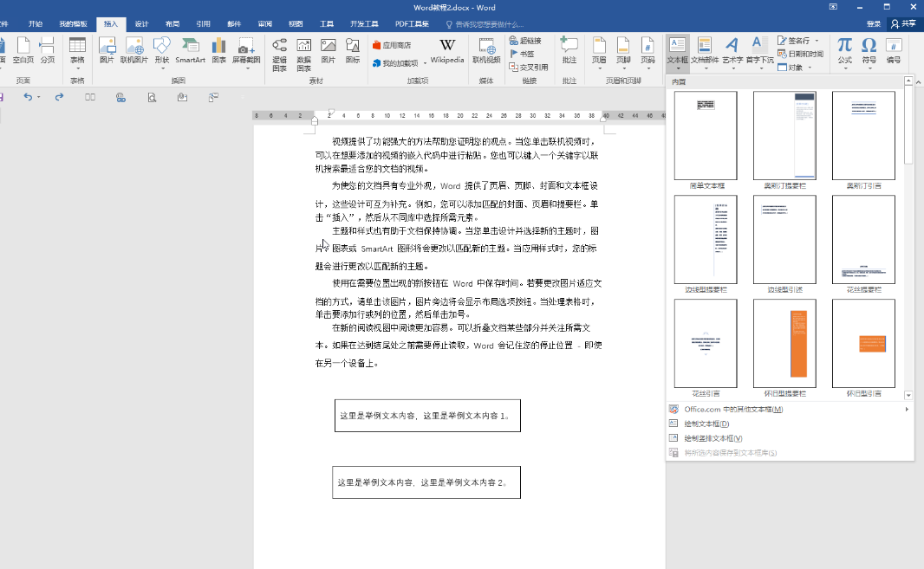Open the 视图 view tab
The width and height of the screenshot is (924, 569).
click(296, 24)
